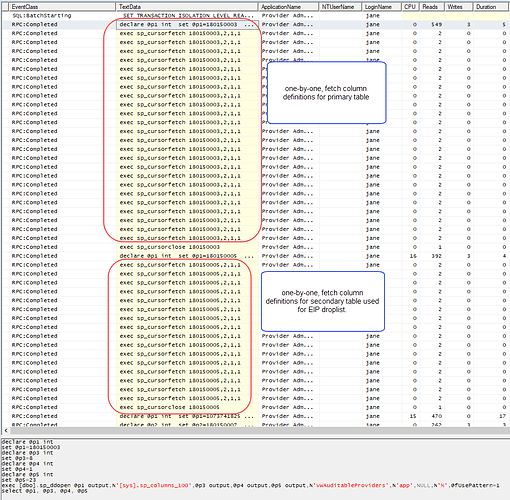Select the exec sp_cursorclose 180150005 row

tap(255, 407)
